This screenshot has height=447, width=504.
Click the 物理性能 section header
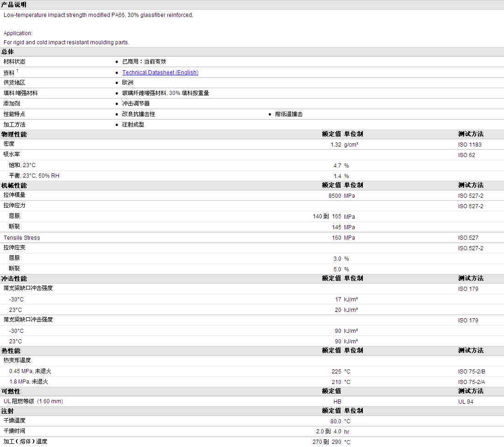[14, 135]
